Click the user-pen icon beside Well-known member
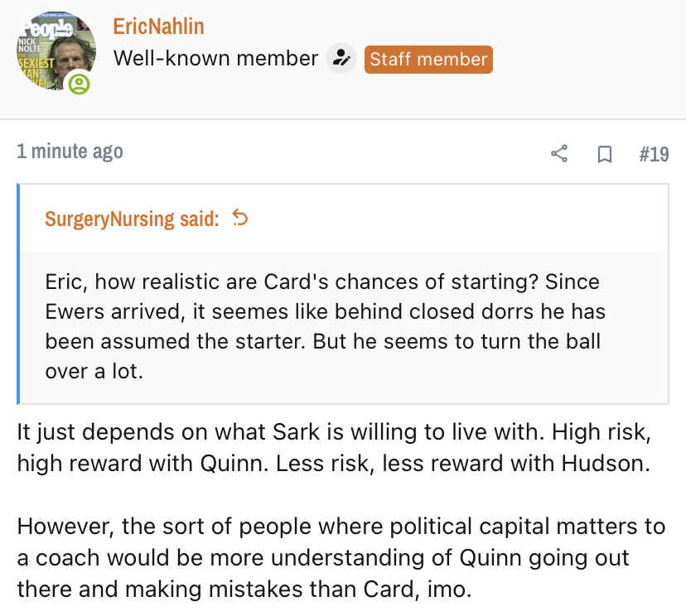 pyautogui.click(x=341, y=59)
